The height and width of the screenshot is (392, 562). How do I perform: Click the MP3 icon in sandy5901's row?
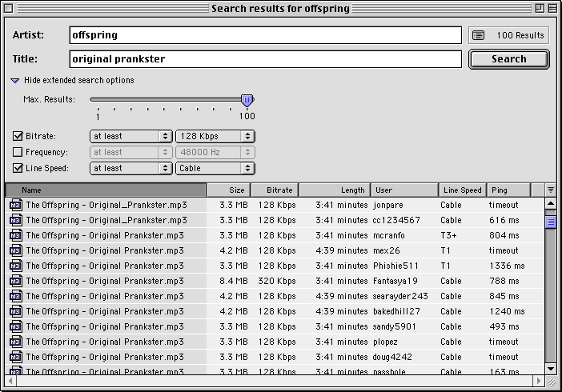coord(16,326)
